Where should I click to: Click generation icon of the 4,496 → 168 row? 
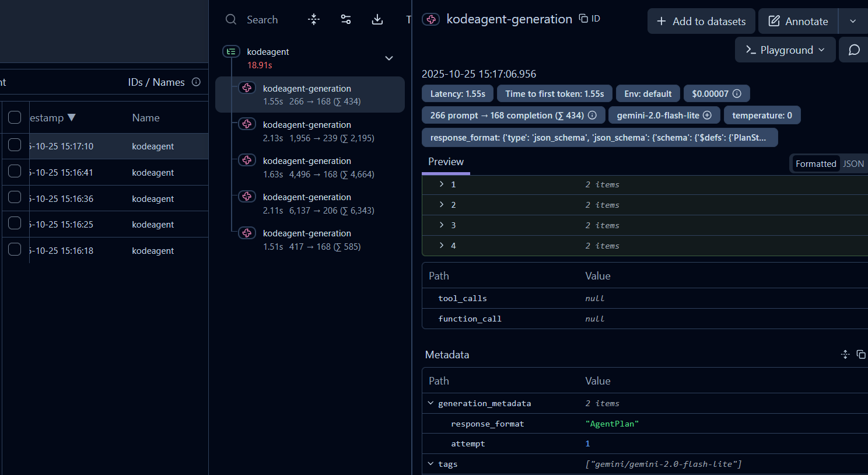coord(247,161)
